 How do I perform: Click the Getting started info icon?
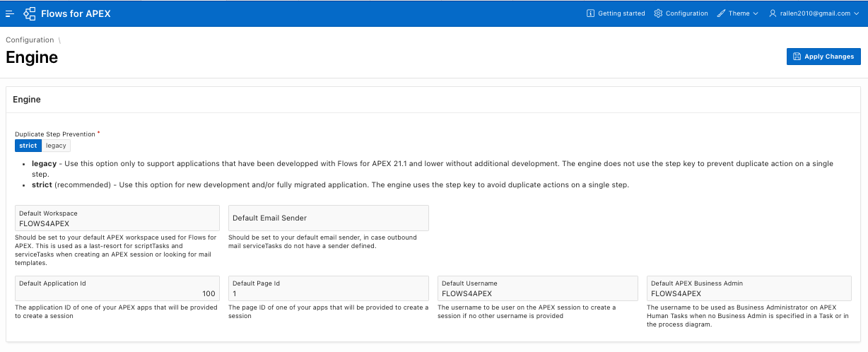pyautogui.click(x=591, y=13)
